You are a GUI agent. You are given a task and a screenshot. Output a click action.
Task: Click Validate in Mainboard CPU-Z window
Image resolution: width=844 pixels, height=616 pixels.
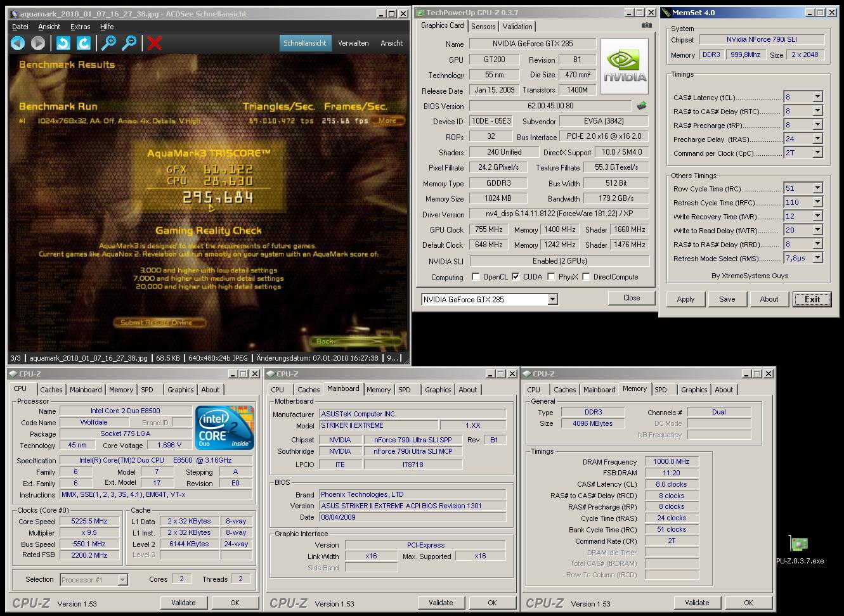tap(441, 603)
